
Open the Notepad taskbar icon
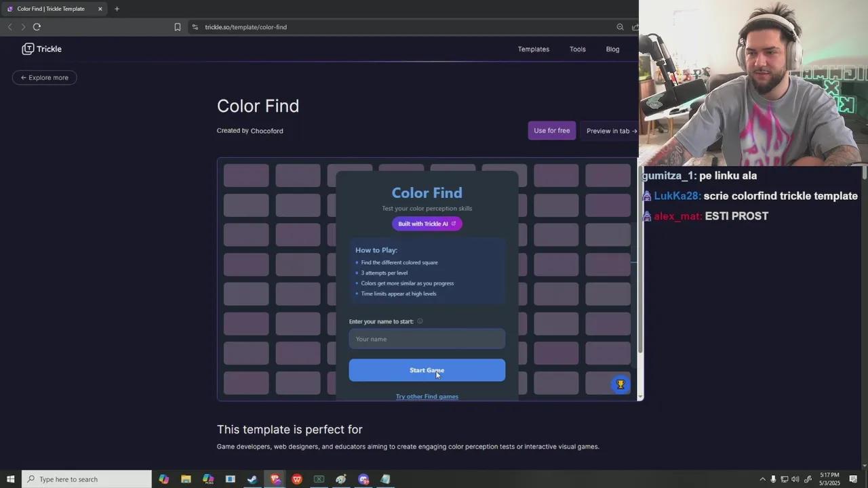tap(385, 479)
